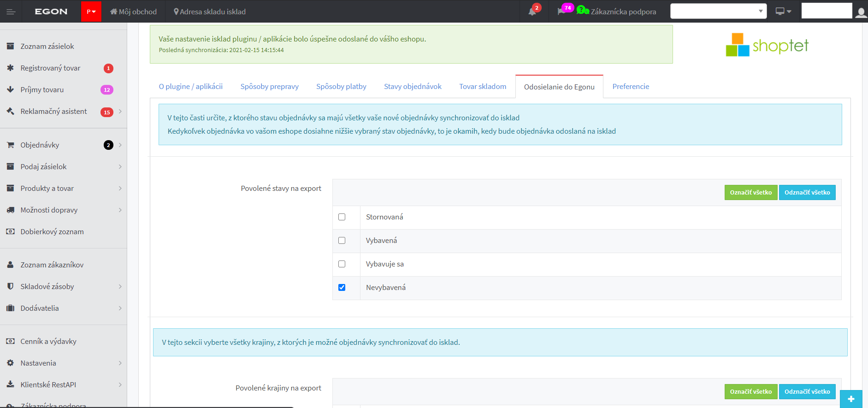This screenshot has width=868, height=408.
Task: Switch to the Tovar skladom tab
Action: pos(483,86)
